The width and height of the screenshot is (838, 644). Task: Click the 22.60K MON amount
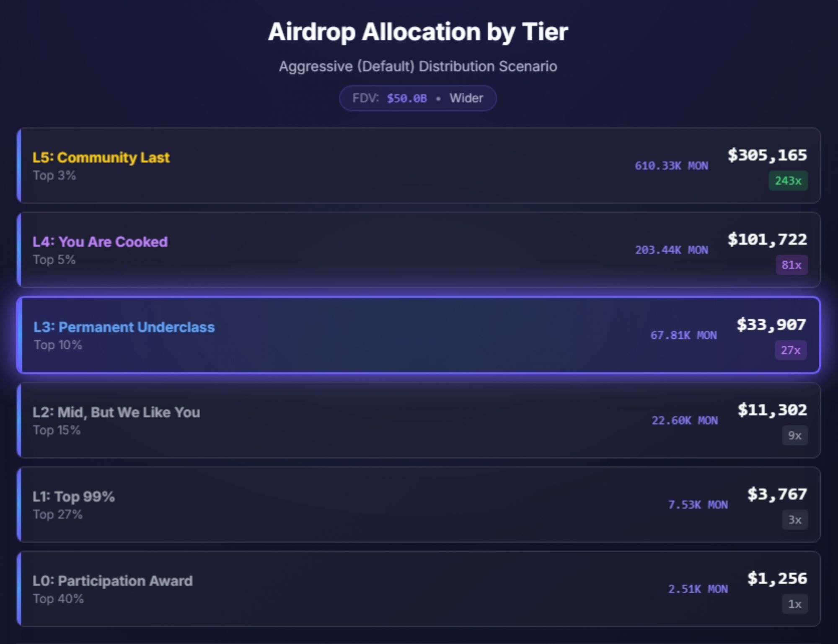[x=684, y=420]
